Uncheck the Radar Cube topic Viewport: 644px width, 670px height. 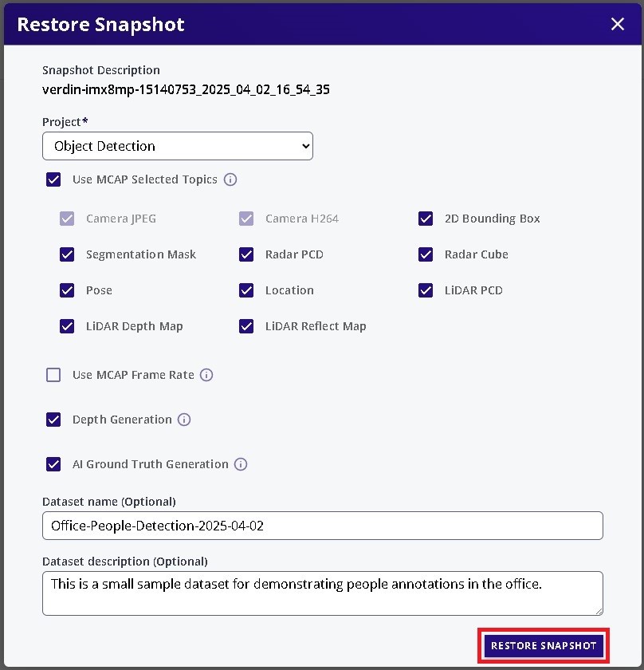tap(426, 254)
